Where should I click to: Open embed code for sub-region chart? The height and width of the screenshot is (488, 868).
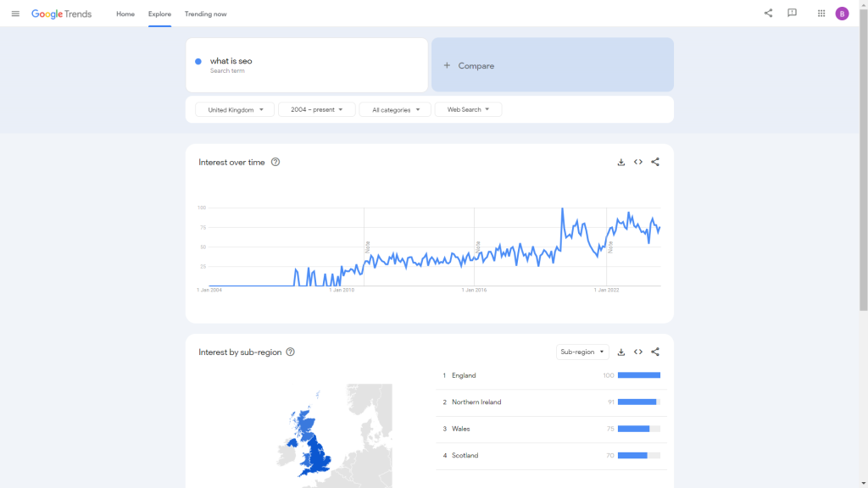(638, 352)
